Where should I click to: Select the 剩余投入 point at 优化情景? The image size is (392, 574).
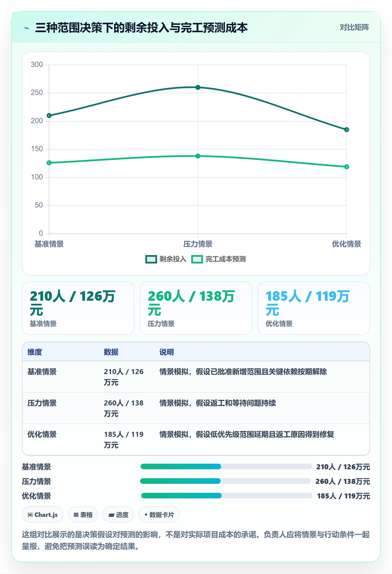[x=347, y=130]
